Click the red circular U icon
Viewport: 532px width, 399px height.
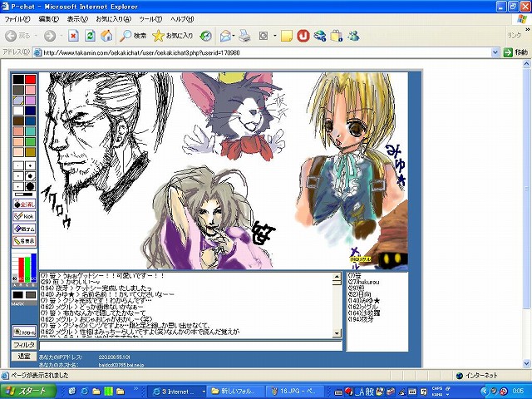(303, 36)
